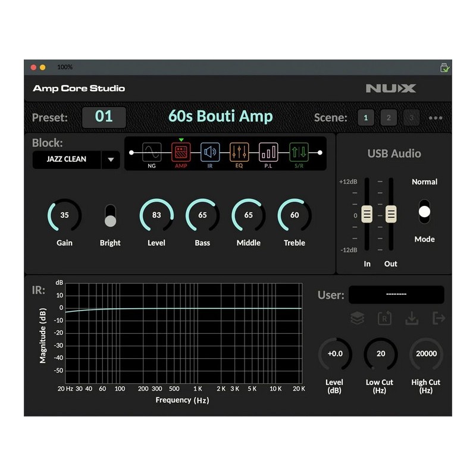Click the amp Level knob showing 83
The width and height of the screenshot is (476, 476).
click(156, 215)
